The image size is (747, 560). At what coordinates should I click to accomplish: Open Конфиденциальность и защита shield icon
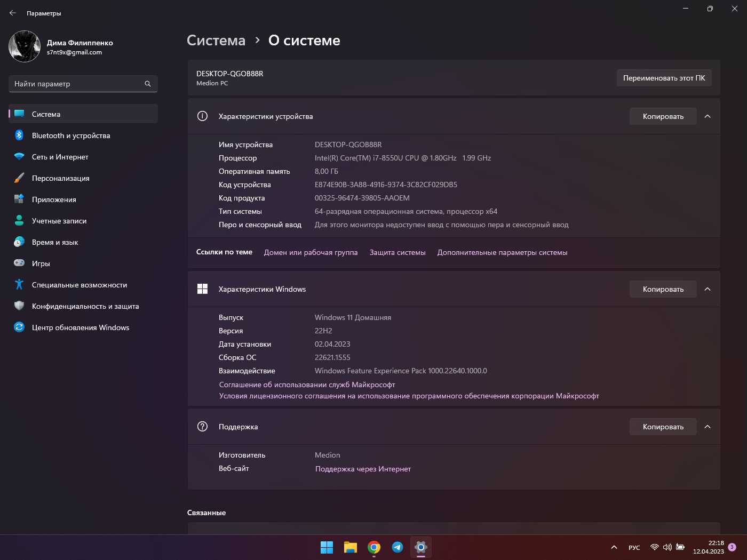[19, 306]
